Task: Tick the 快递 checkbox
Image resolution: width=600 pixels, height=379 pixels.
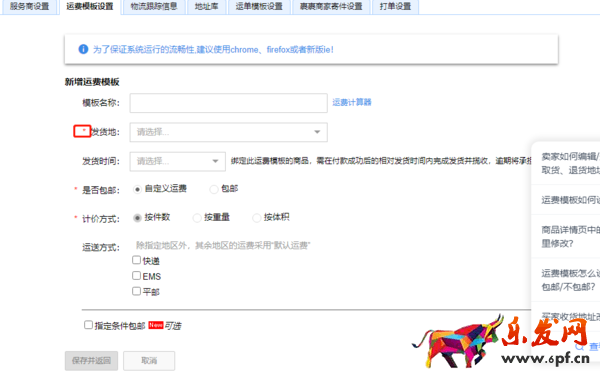Action: (136, 260)
